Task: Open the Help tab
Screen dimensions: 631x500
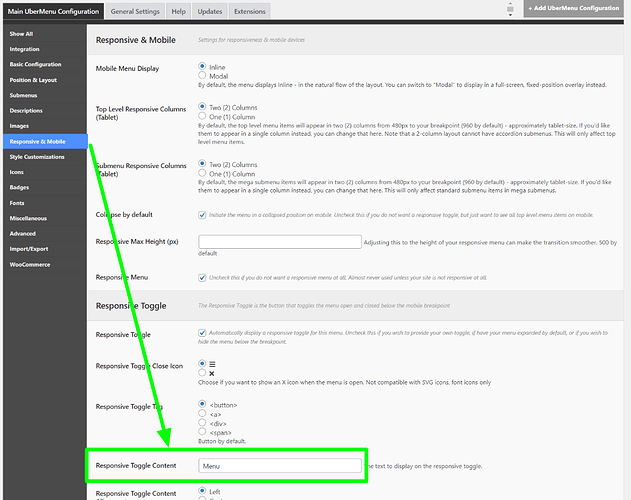Action: [x=179, y=11]
